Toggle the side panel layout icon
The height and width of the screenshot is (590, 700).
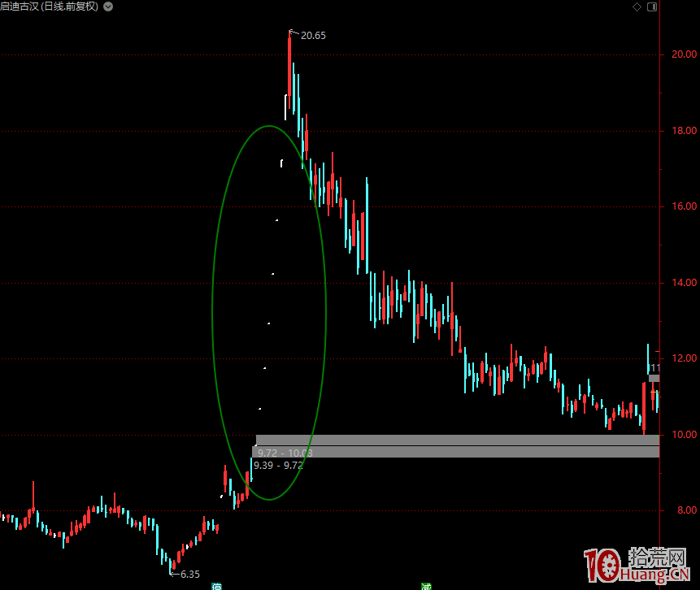(x=652, y=7)
